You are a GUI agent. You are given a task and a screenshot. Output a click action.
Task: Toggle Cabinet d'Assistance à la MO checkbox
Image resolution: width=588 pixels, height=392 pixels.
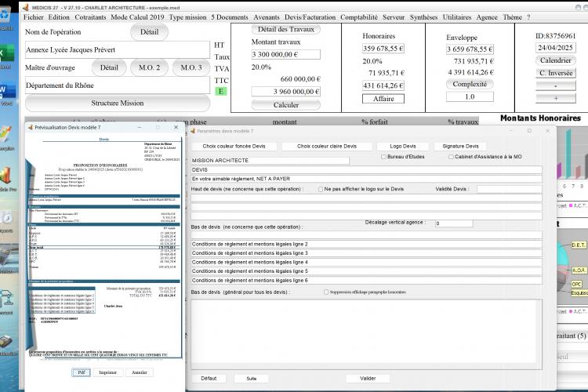click(451, 157)
